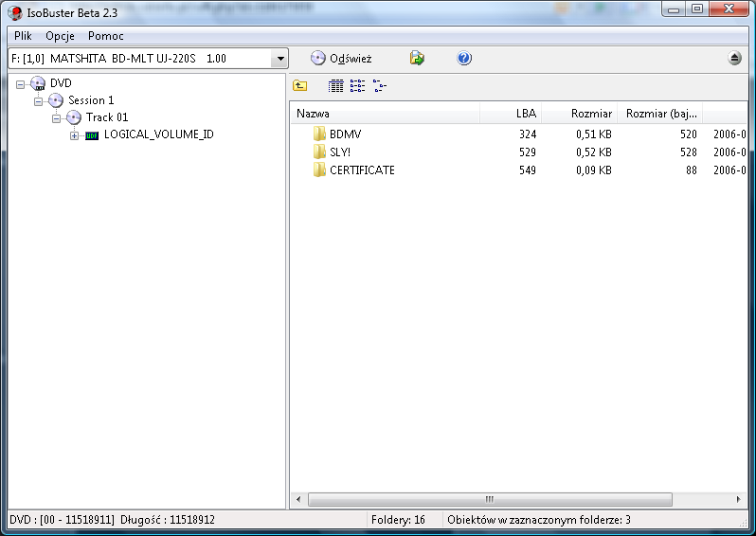The height and width of the screenshot is (536, 756).
Task: Select Session 1 disc icon in tree
Action: pyautogui.click(x=56, y=100)
